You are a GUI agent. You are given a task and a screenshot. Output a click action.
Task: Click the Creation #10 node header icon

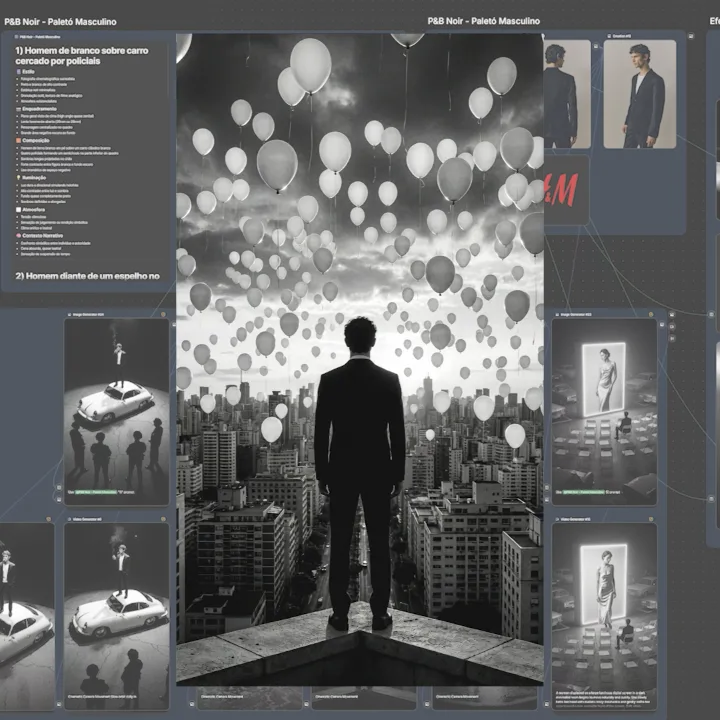609,36
